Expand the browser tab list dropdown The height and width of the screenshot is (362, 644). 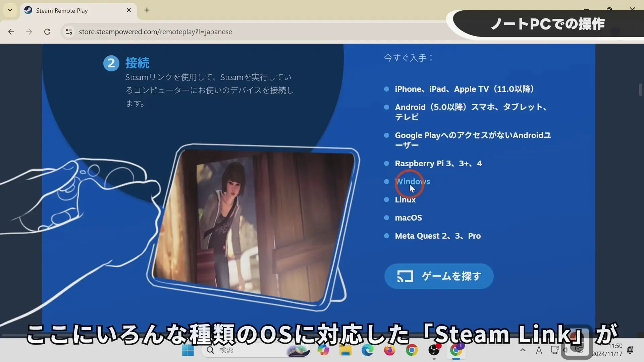pyautogui.click(x=10, y=10)
